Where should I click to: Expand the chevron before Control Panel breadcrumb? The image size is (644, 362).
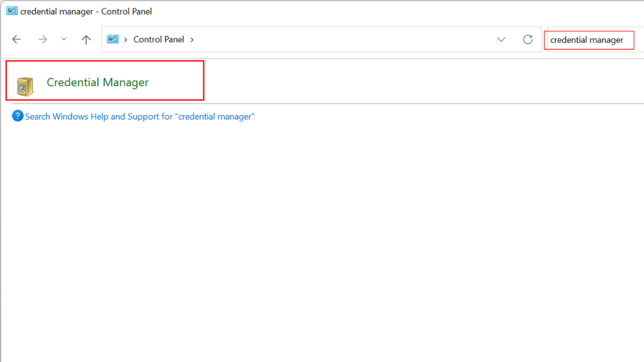click(x=126, y=40)
